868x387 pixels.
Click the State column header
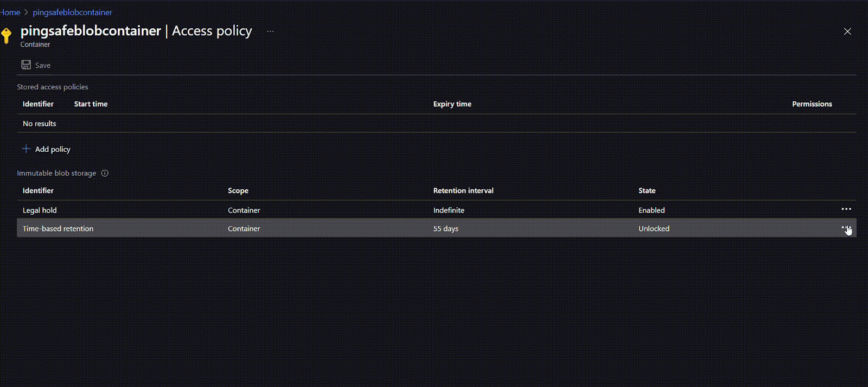[647, 191]
